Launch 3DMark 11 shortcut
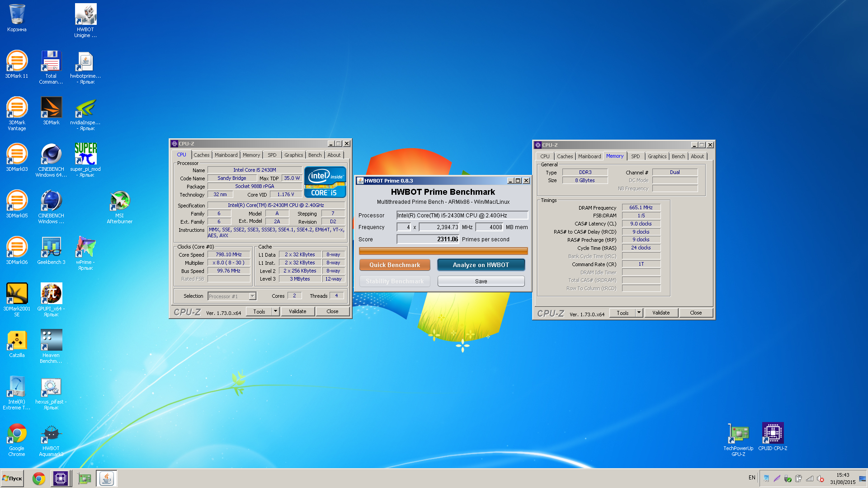Image resolution: width=868 pixels, height=488 pixels. pyautogui.click(x=17, y=65)
